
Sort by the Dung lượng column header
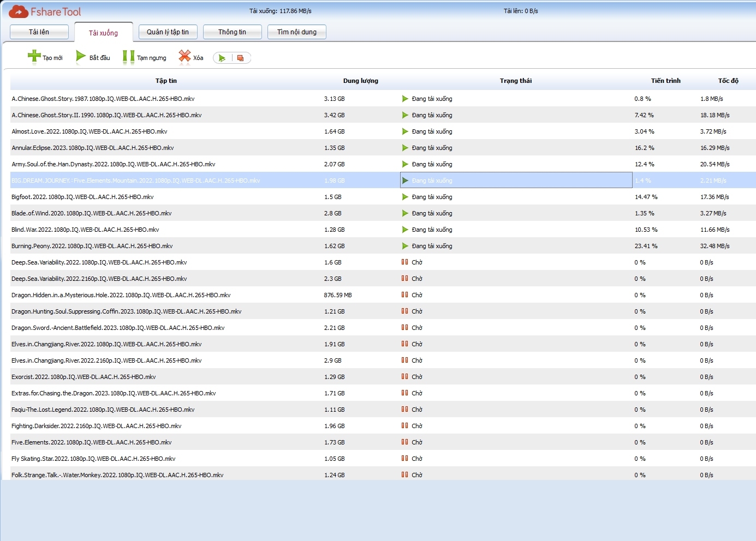click(361, 81)
